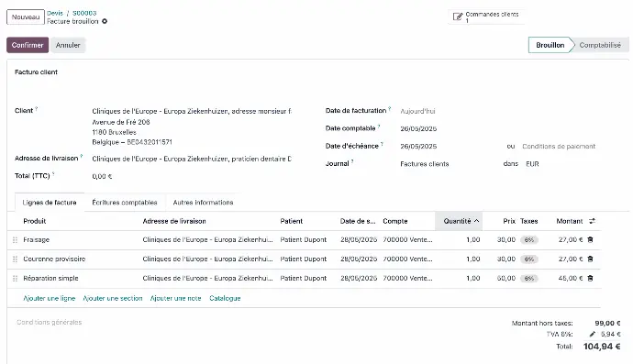Sort the table by Produit column
Viewport: 633px width, 364px height.
(35, 221)
